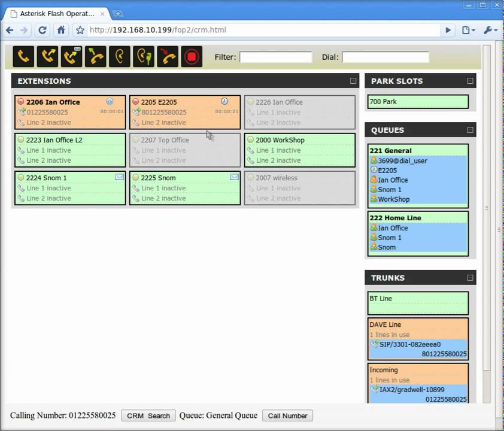Open voicemail envelope on 2224 Snom 1
This screenshot has height=431, width=504.
tap(119, 177)
